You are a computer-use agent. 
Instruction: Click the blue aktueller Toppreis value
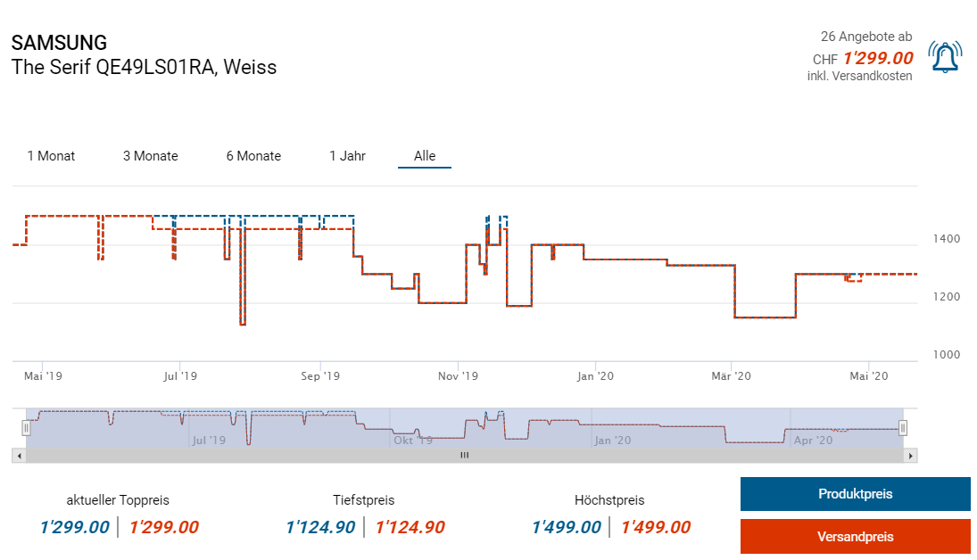[75, 527]
